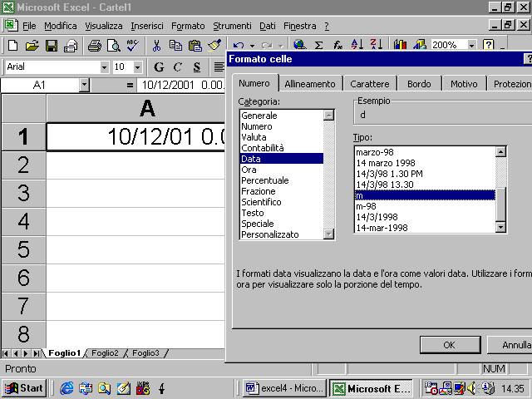Open the Strumenti menu
Screen dimensions: 532x399
(232, 26)
